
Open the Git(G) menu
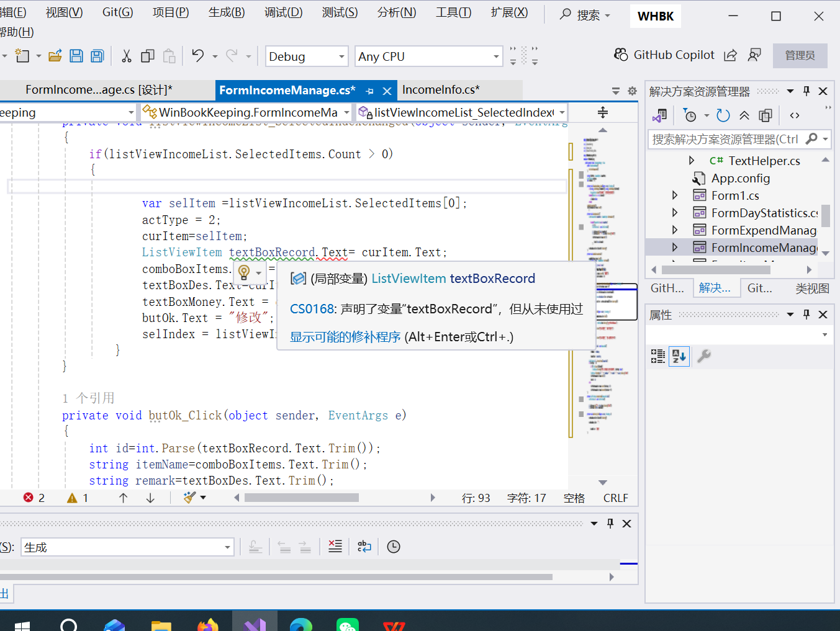coord(117,12)
